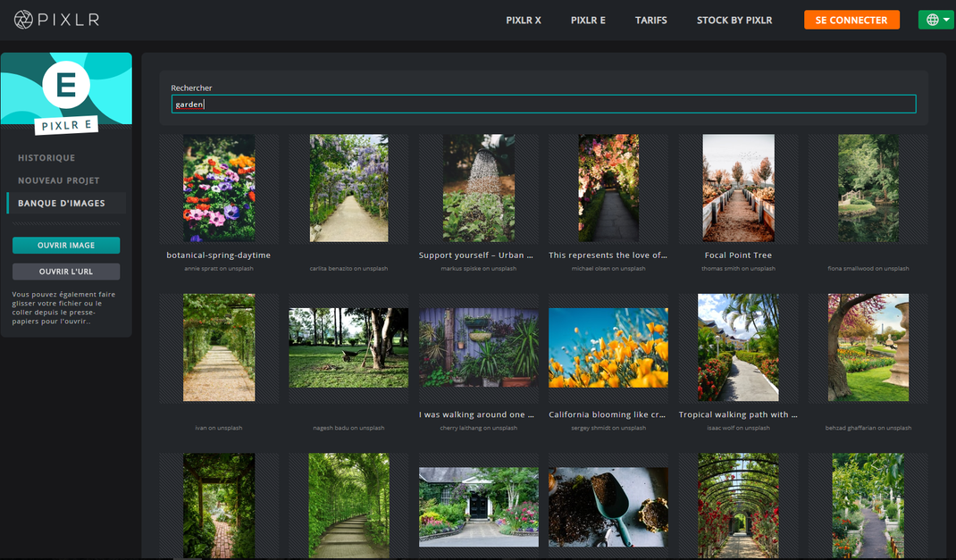
Task: Open 'I was walking around one' thumbnail
Action: [479, 347]
